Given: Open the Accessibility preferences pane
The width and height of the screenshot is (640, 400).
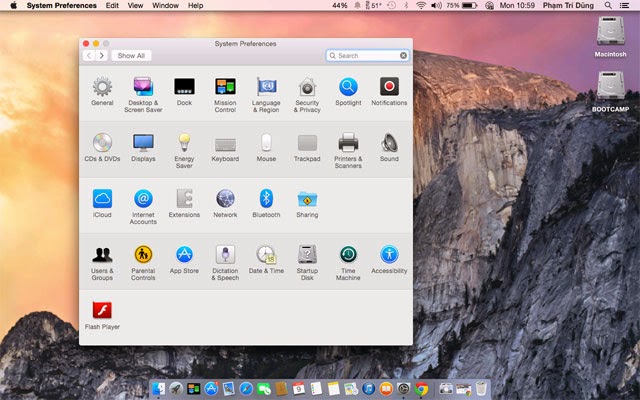Looking at the screenshot, I should click(389, 259).
